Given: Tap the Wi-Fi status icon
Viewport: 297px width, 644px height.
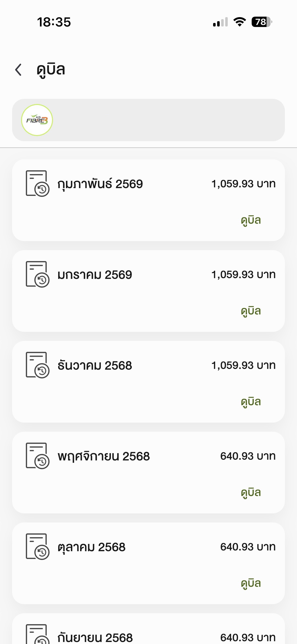Looking at the screenshot, I should (240, 22).
